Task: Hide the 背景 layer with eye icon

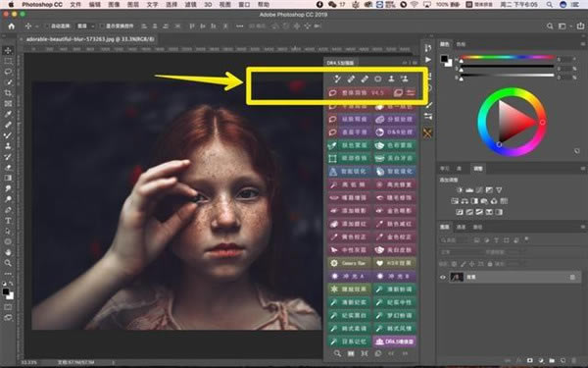Action: coord(443,277)
